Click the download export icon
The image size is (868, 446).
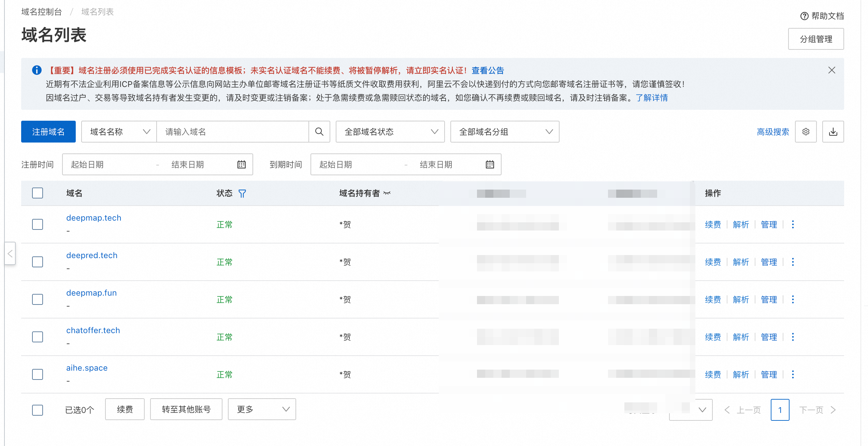(833, 132)
